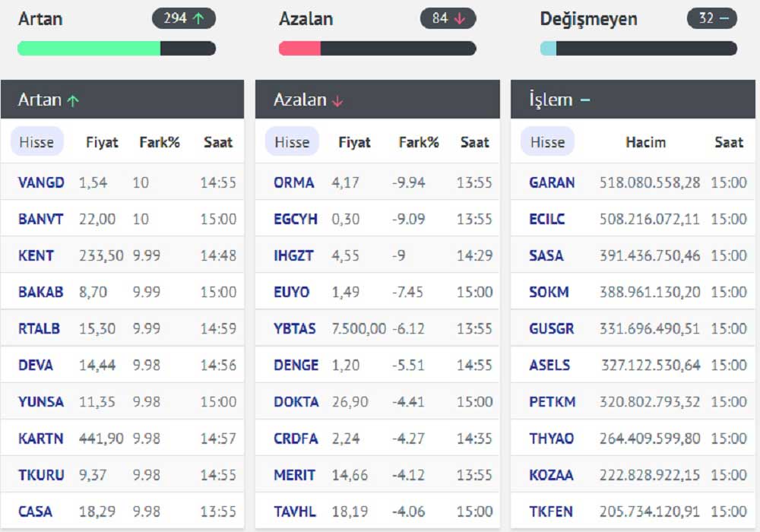This screenshot has width=760, height=532.
Task: Open YBTAS stock link
Action: tap(295, 329)
